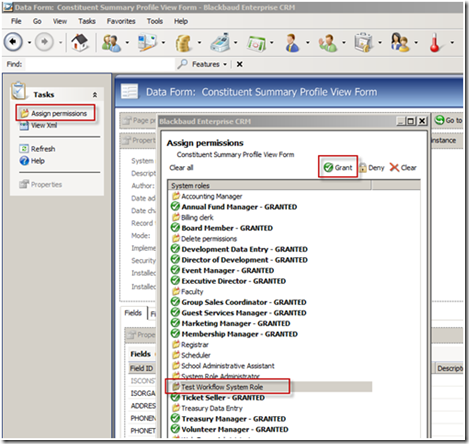
Task: Open the Forward button history dropdown arrow
Action: pos(60,43)
